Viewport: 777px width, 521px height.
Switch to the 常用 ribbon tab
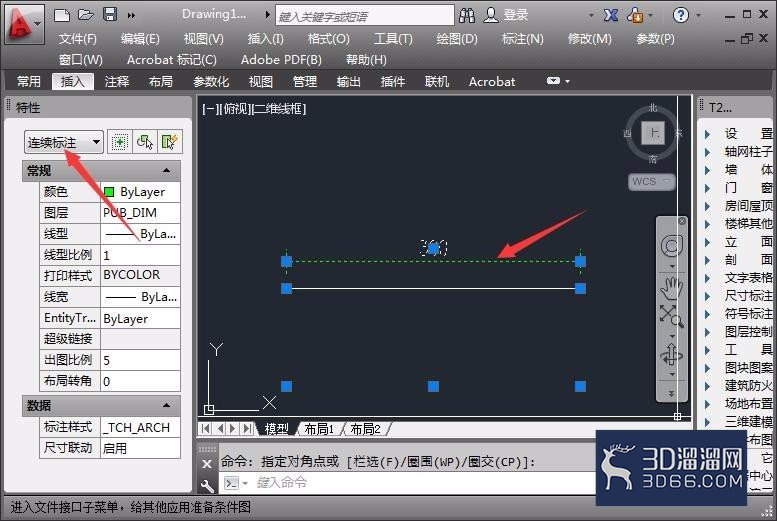(x=29, y=81)
